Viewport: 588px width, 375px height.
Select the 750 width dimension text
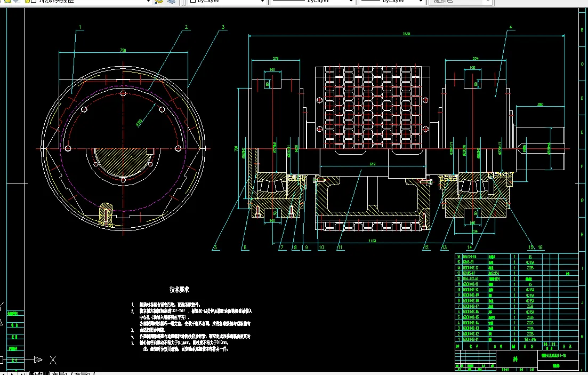[123, 50]
